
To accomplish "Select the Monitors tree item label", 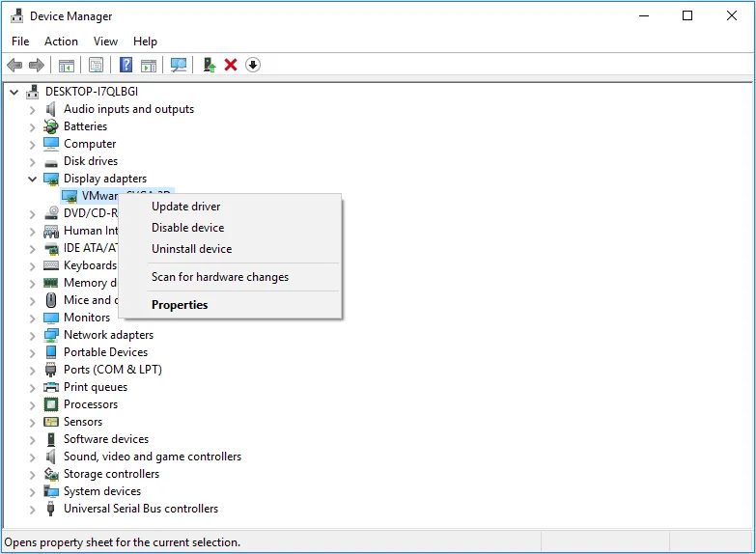I will [87, 318].
